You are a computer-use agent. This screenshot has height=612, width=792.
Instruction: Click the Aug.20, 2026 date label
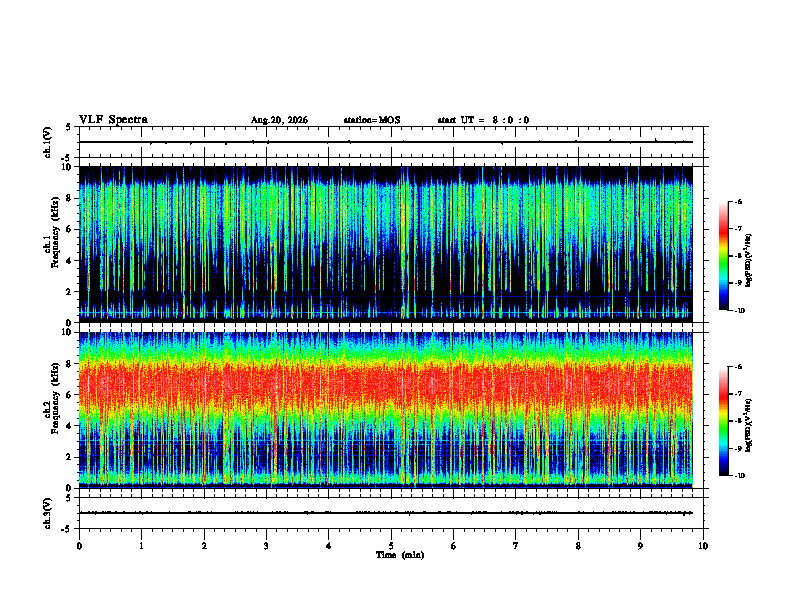[279, 120]
